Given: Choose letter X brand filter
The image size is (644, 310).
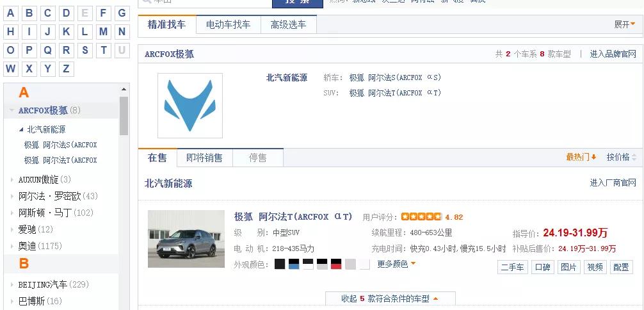Looking at the screenshot, I should (x=29, y=69).
